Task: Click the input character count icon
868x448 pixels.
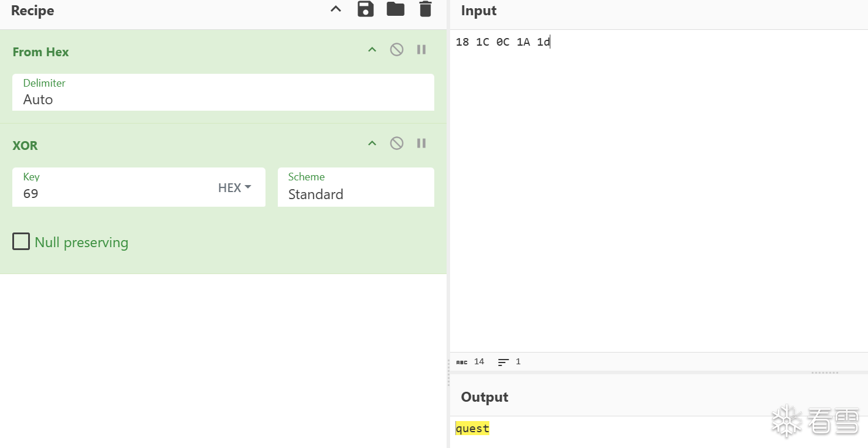Action: (462, 362)
